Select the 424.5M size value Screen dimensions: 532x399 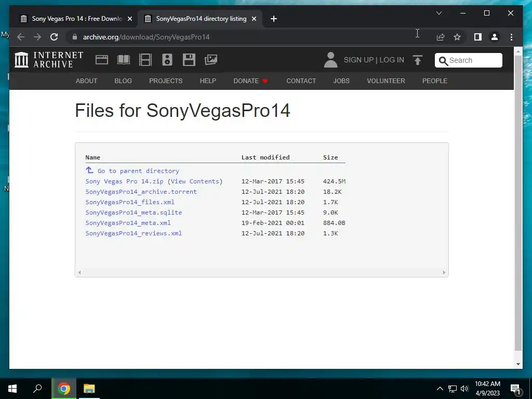coord(334,181)
